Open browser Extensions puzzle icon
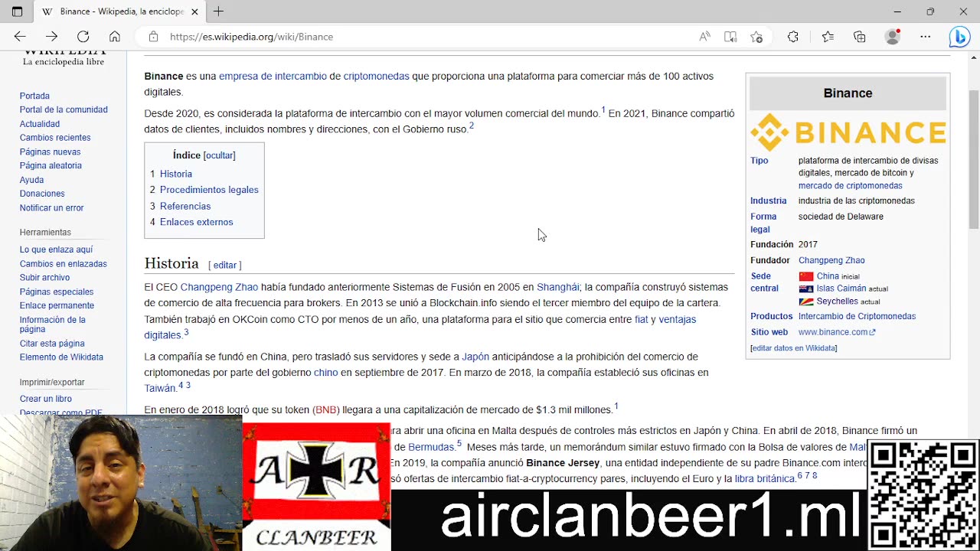The height and width of the screenshot is (551, 980). (x=793, y=37)
